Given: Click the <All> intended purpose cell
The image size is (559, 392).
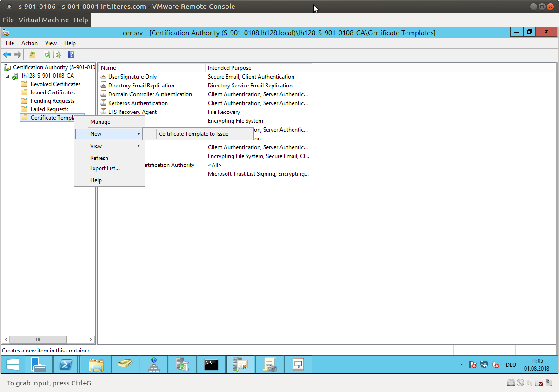Looking at the screenshot, I should pos(214,165).
